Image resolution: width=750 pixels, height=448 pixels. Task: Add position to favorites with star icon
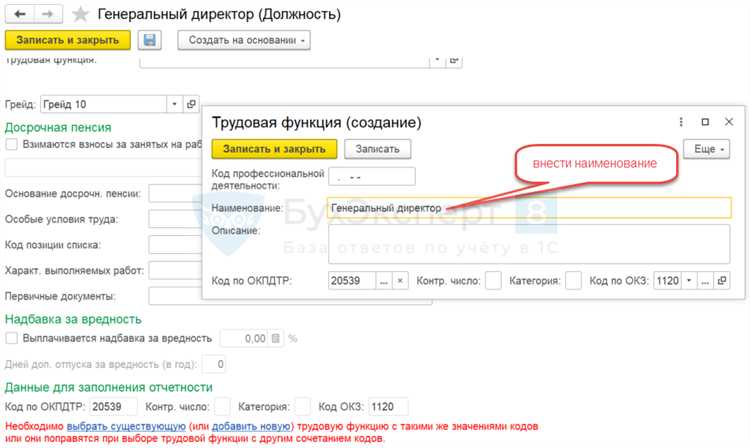[81, 15]
